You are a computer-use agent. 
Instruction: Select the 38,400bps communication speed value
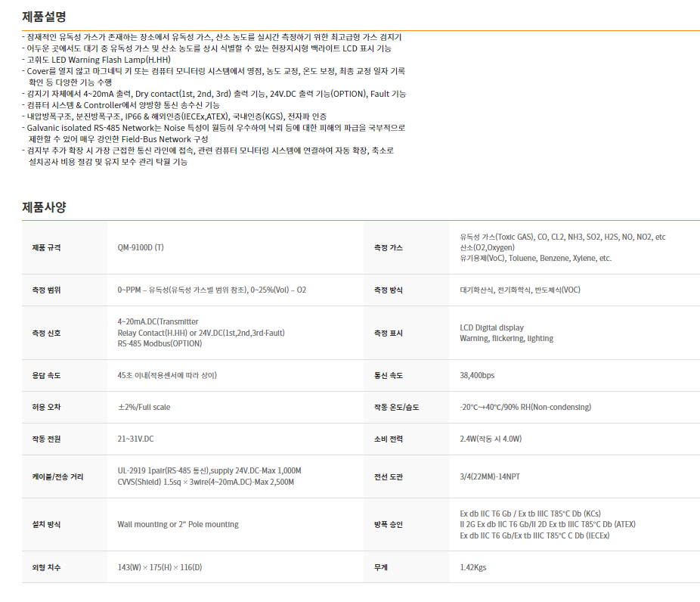(x=477, y=375)
